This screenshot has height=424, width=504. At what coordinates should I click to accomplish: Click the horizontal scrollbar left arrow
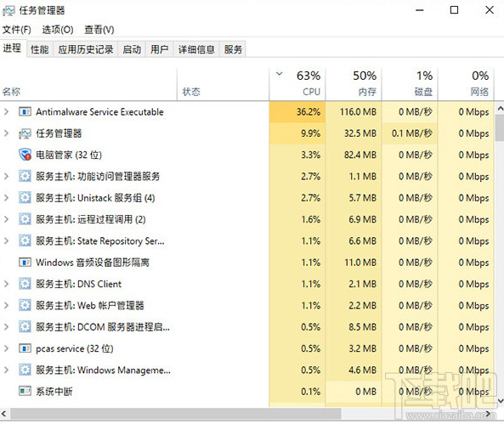[x=4, y=414]
